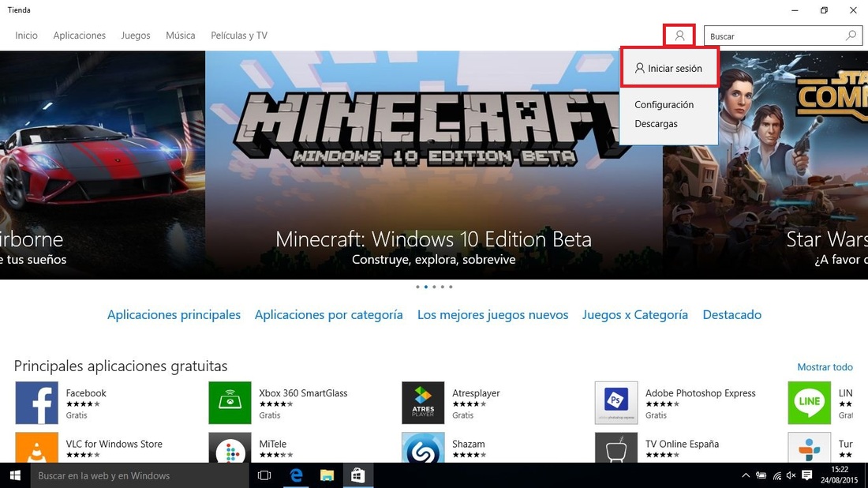The image size is (868, 488).
Task: Open the Star Wars banner on right
Action: point(765,165)
